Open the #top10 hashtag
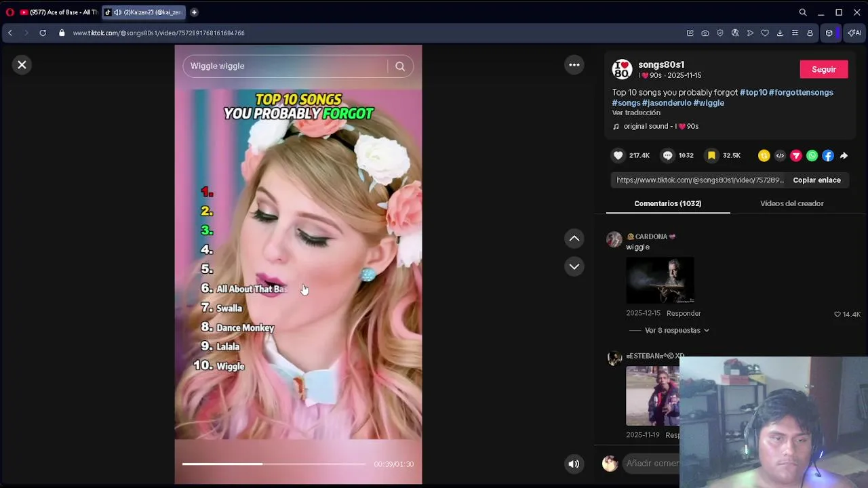 [753, 92]
